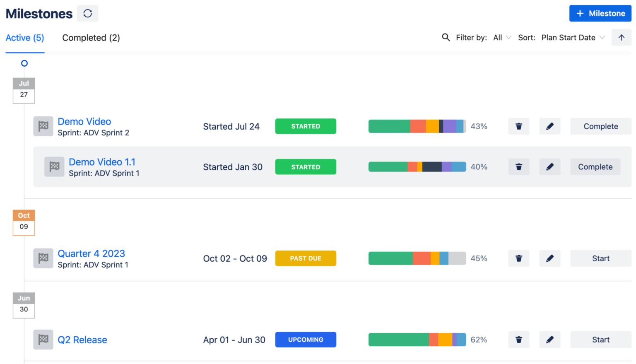Edit the Q2 Release milestone
Viewport: 636px width, 364px height.
pyautogui.click(x=550, y=339)
